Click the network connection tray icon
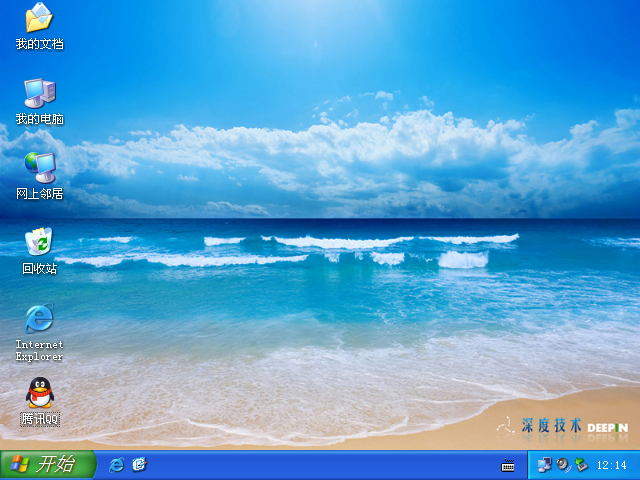Viewport: 640px width, 480px height. coord(545,465)
